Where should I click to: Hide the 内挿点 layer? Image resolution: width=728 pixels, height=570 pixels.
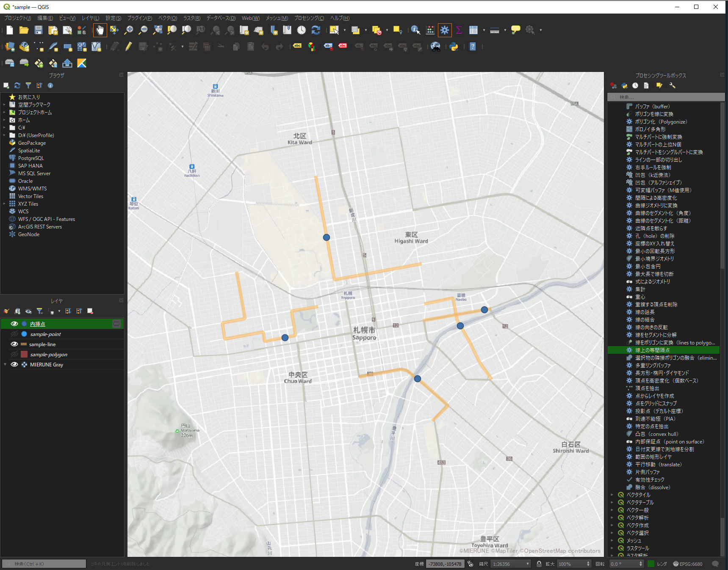(14, 324)
